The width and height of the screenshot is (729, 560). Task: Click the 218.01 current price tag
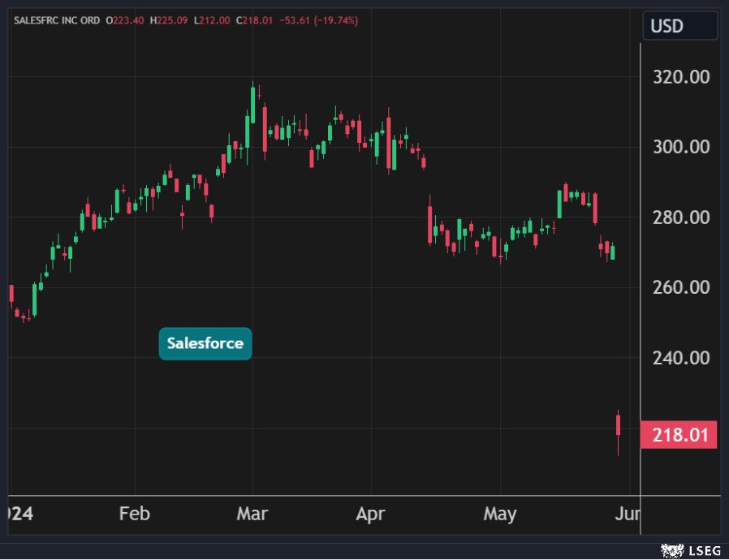[x=679, y=435]
